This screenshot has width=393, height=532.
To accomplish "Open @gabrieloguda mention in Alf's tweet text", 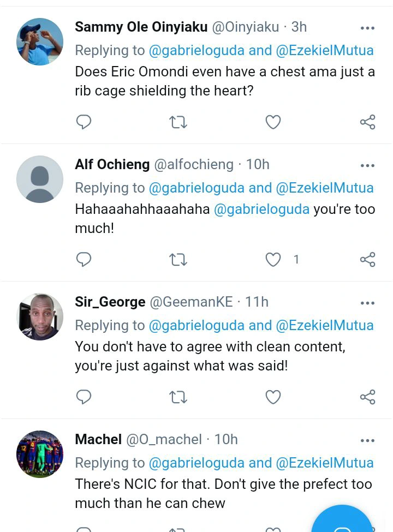I will click(x=261, y=209).
